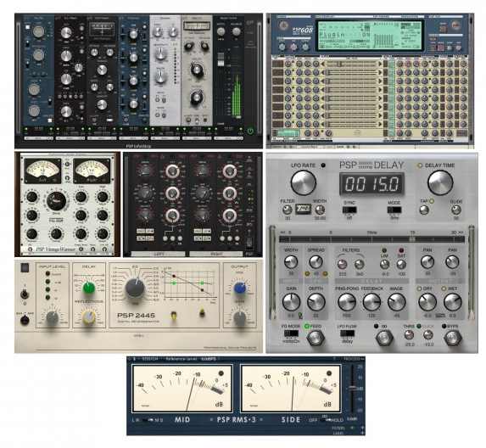
Task: Click the LFO RATE knob on PSP Delay
Action: [303, 182]
